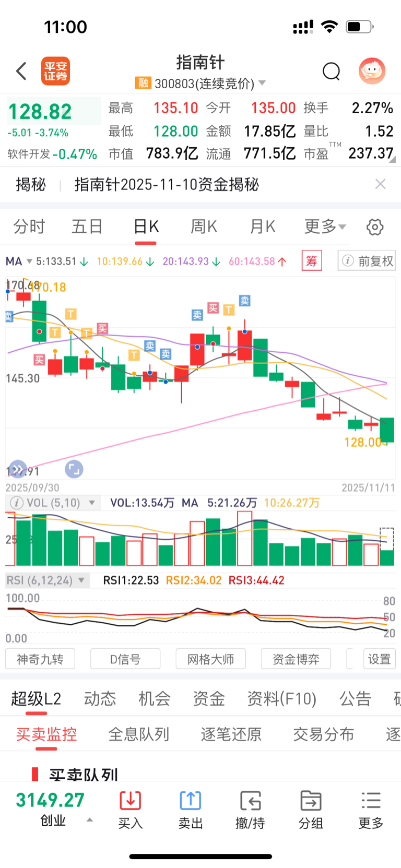Tap the double-arrow chart scroll icon
Screen dimensions: 401x868
[17, 469]
